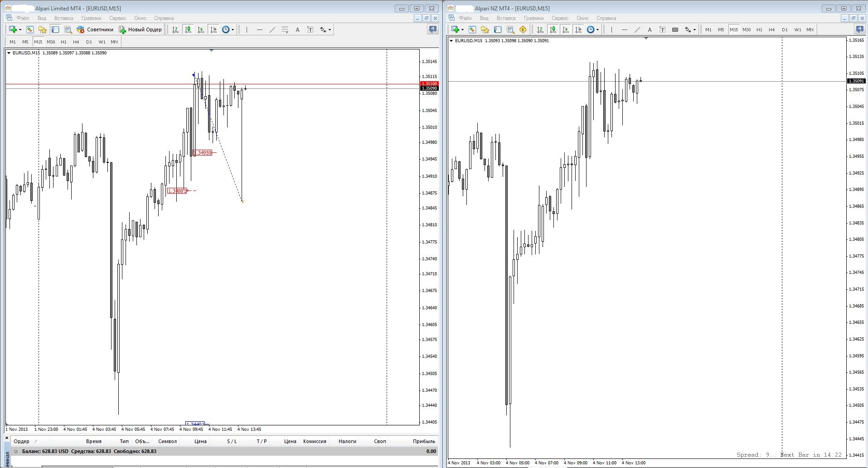The width and height of the screenshot is (868, 468).
Task: Open New Chart in Alpari Limited window
Action: pos(13,29)
